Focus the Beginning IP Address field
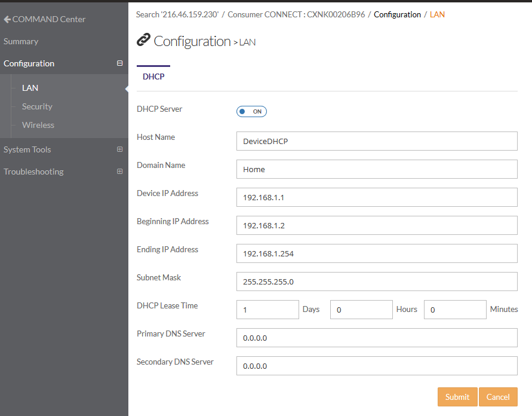The width and height of the screenshot is (532, 416). point(376,225)
